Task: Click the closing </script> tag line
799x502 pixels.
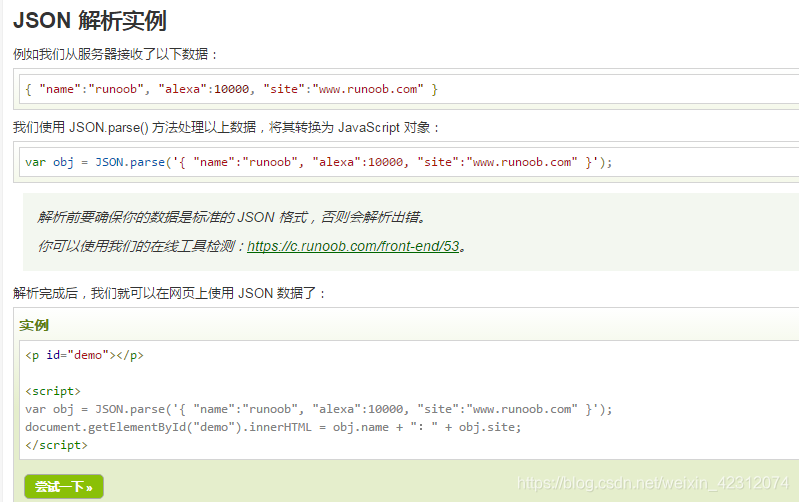Action: 56,445
